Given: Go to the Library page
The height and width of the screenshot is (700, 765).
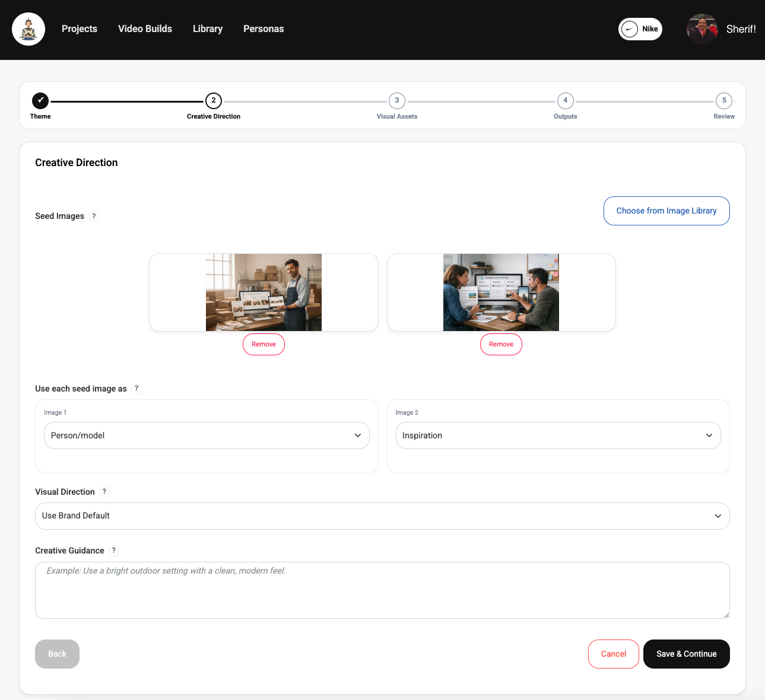Looking at the screenshot, I should click(x=208, y=29).
